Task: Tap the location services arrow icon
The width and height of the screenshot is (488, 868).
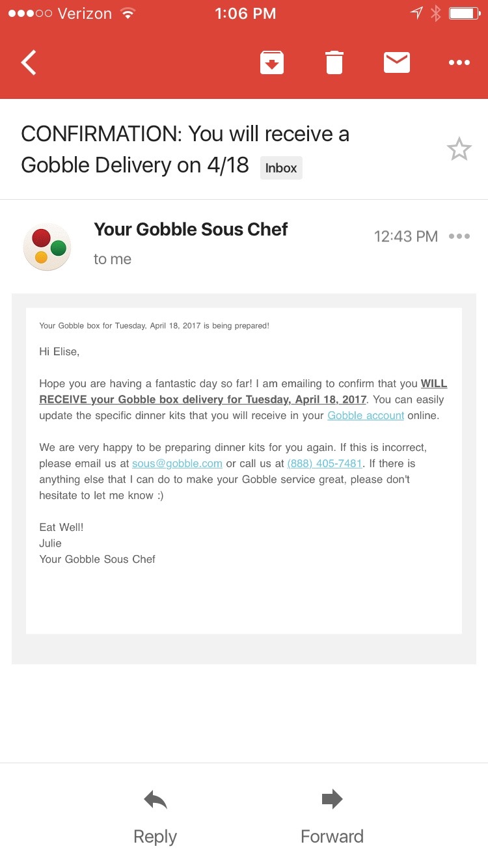Action: point(416,14)
